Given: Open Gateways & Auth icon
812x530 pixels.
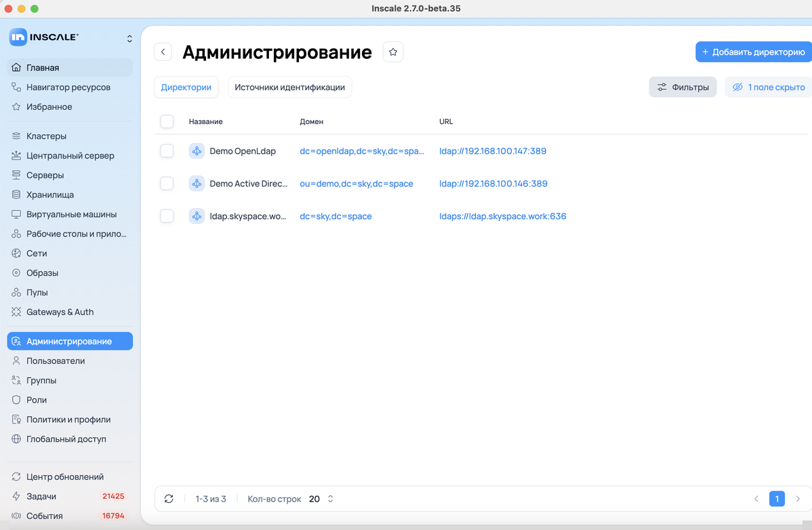Looking at the screenshot, I should click(16, 312).
